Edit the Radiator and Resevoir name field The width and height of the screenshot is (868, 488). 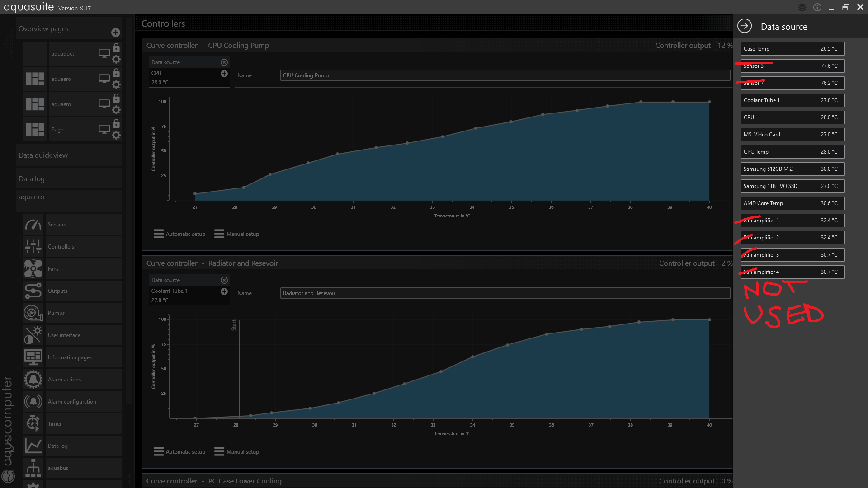505,293
